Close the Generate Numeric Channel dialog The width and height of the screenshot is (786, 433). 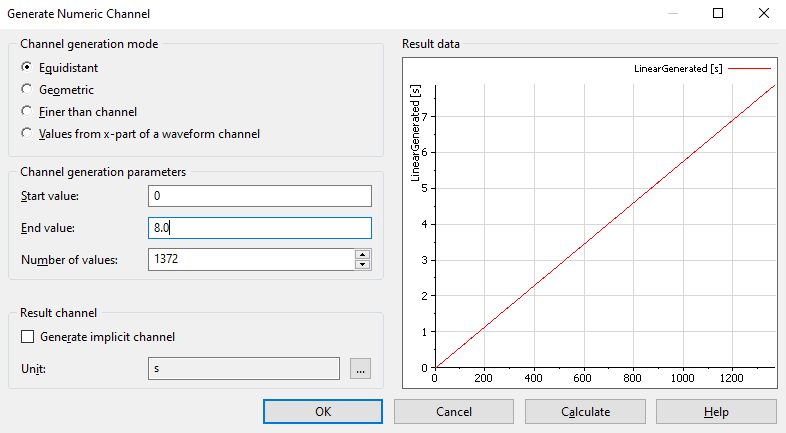[x=763, y=14]
